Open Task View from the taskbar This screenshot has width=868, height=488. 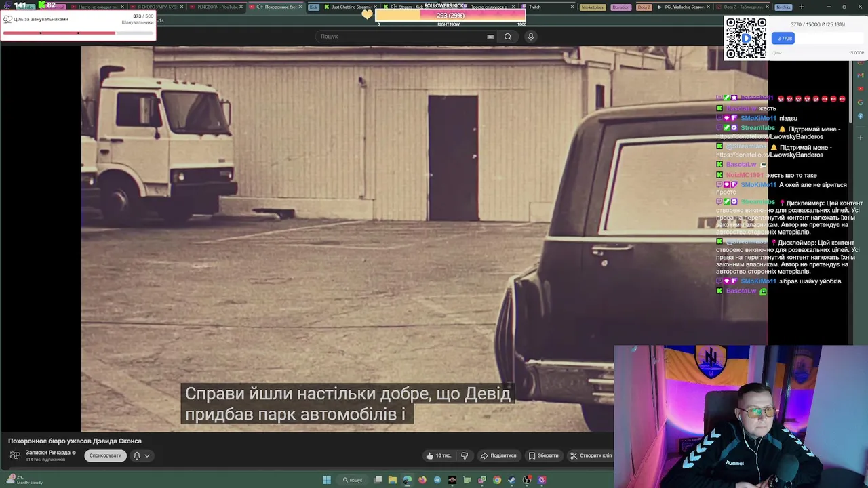click(378, 480)
